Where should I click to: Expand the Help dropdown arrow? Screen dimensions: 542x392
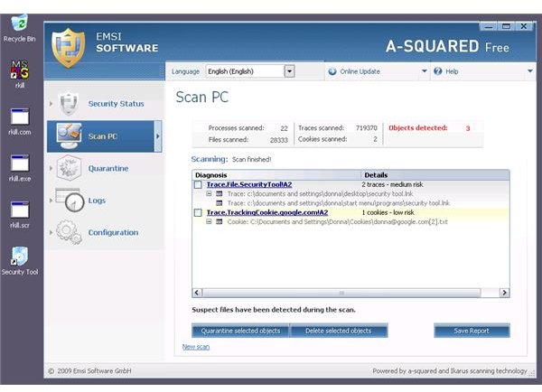[530, 71]
